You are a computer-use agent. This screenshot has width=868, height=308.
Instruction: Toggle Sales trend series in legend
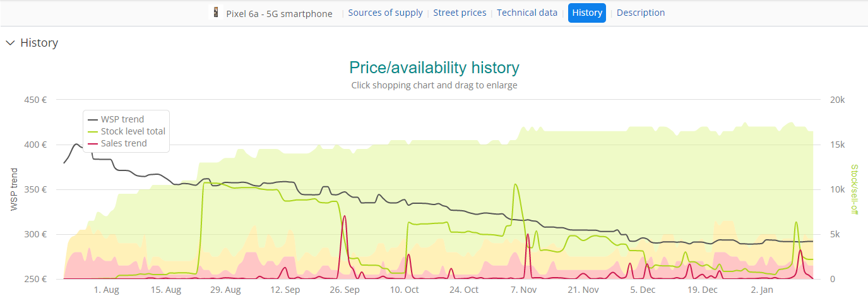coord(124,143)
